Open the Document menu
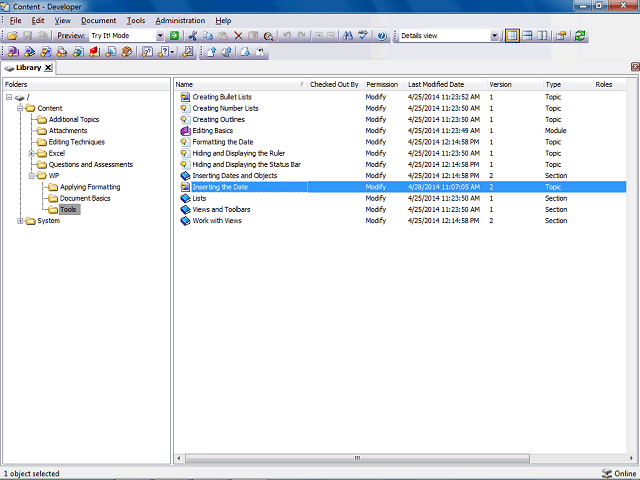This screenshot has width=640, height=480. pyautogui.click(x=98, y=20)
